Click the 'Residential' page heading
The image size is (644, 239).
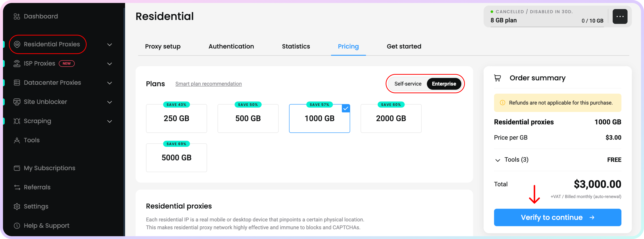point(164,16)
